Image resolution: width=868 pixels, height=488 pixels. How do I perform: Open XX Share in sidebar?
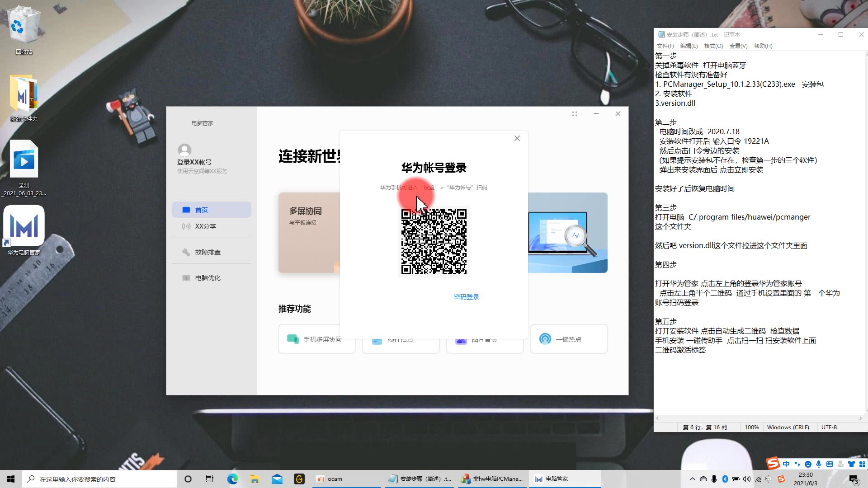pyautogui.click(x=212, y=226)
